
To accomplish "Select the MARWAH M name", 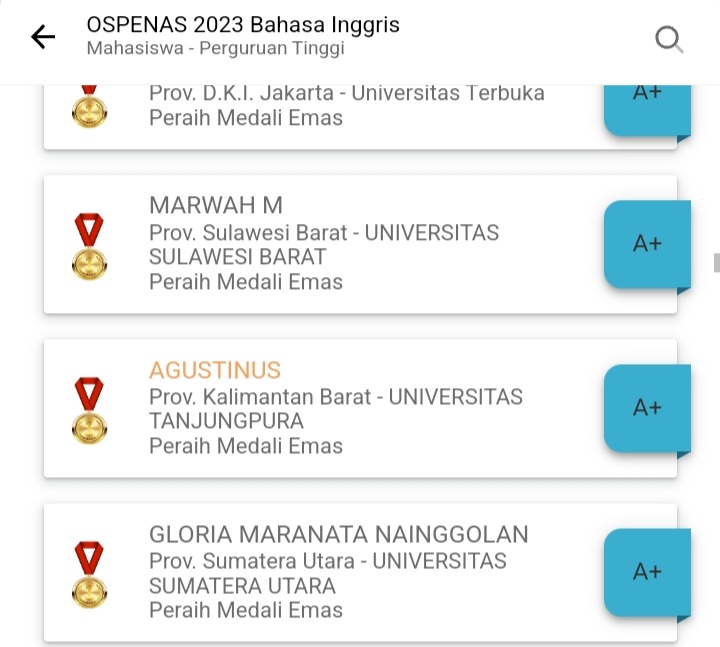I will 216,206.
